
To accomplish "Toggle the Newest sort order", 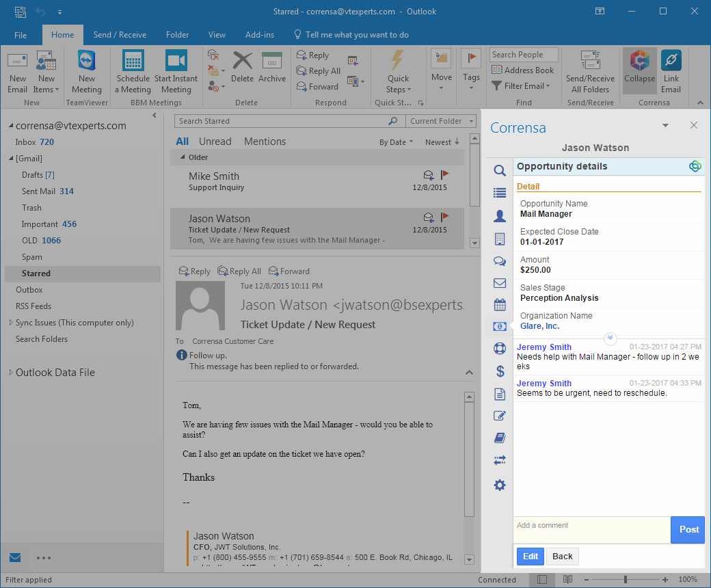I will click(x=442, y=142).
